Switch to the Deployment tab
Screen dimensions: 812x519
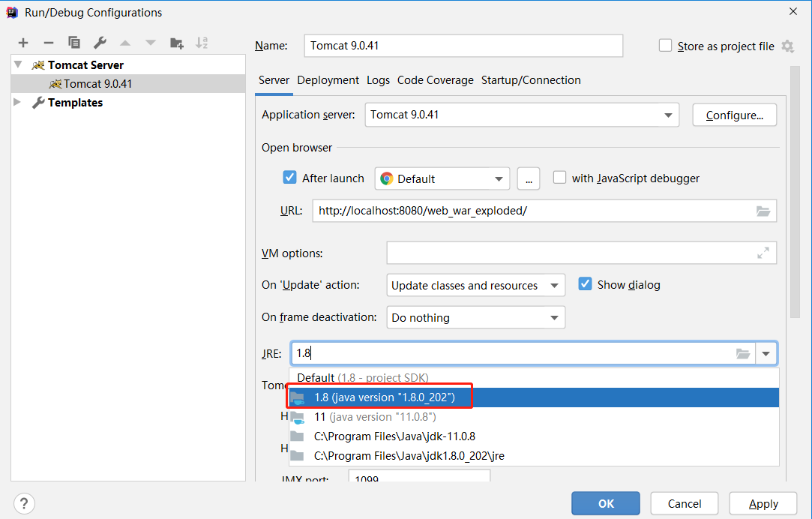click(x=328, y=80)
